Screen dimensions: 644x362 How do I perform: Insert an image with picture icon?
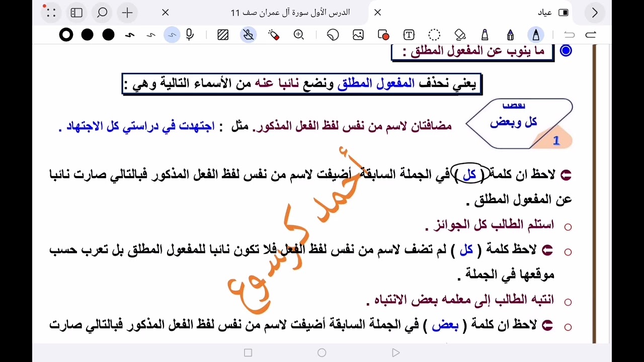click(358, 35)
